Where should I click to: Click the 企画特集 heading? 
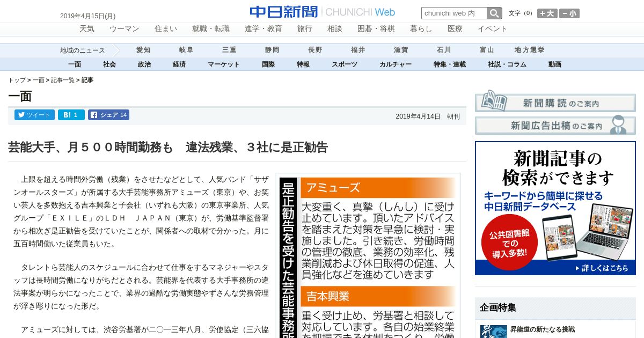[498, 307]
